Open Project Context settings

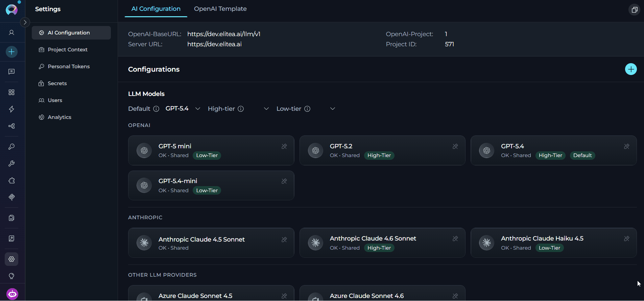tap(71, 50)
